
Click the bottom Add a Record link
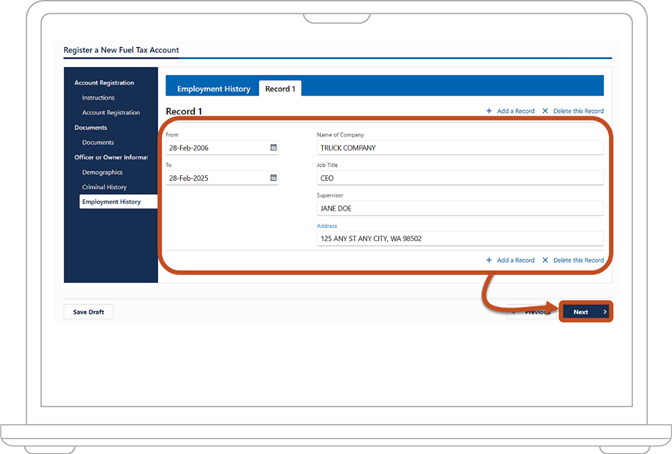[510, 260]
